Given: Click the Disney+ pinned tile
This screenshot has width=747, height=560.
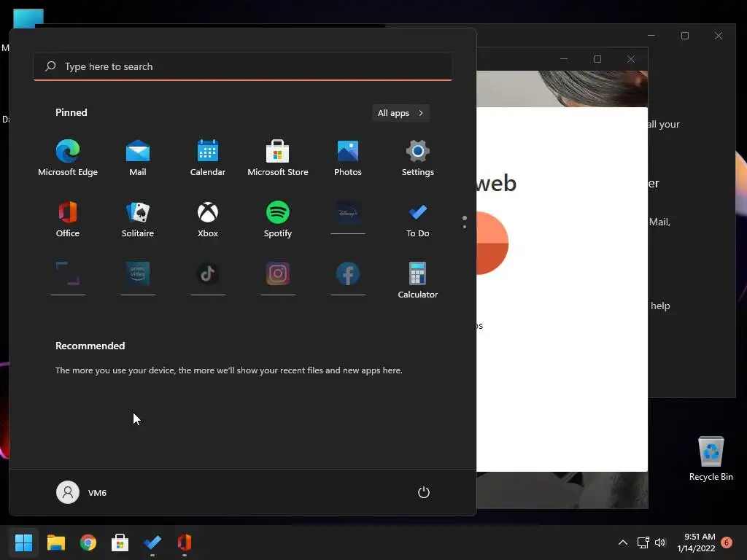Looking at the screenshot, I should click(x=348, y=218).
